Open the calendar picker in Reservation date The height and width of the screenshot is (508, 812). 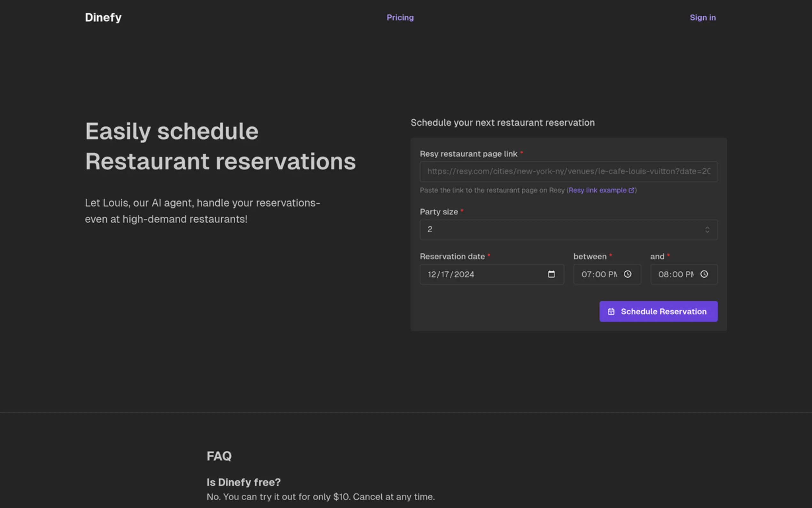tap(551, 274)
